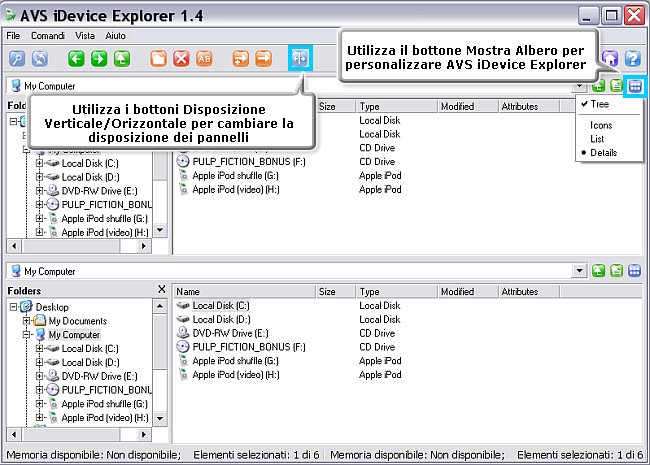Sort bottom list by Name column
Image resolution: width=650 pixels, height=465 pixels.
click(x=245, y=292)
